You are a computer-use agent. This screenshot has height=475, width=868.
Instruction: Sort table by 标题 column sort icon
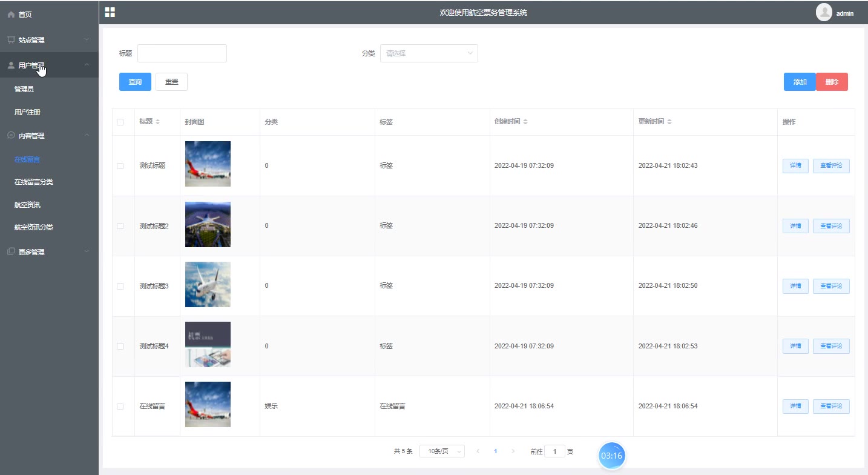(158, 122)
